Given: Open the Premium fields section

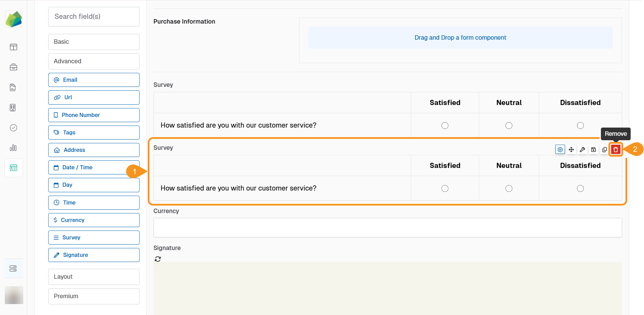Looking at the screenshot, I should (94, 296).
